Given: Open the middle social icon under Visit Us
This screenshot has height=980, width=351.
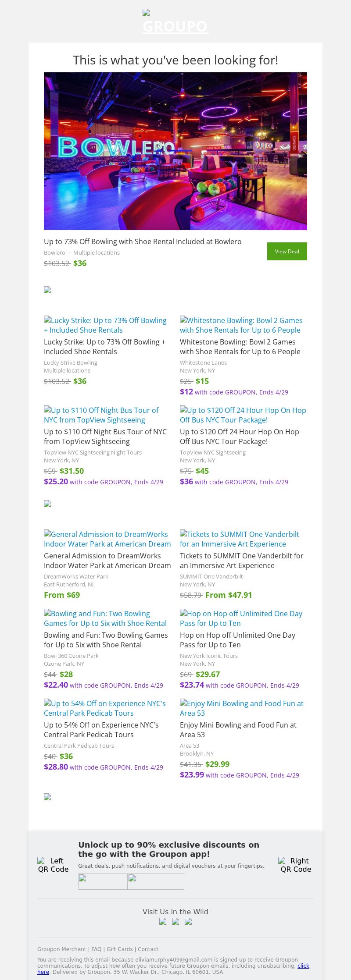Looking at the screenshot, I should point(175,921).
